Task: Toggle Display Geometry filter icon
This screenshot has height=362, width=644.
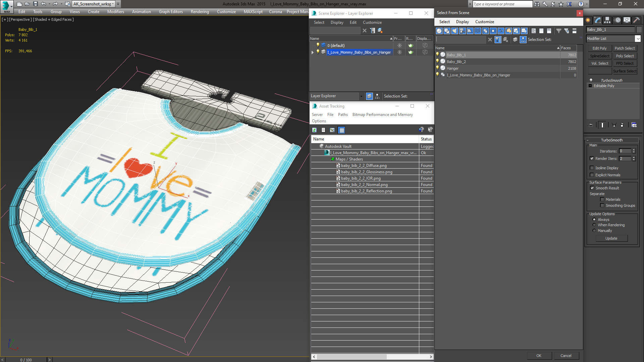Action: pos(439,31)
